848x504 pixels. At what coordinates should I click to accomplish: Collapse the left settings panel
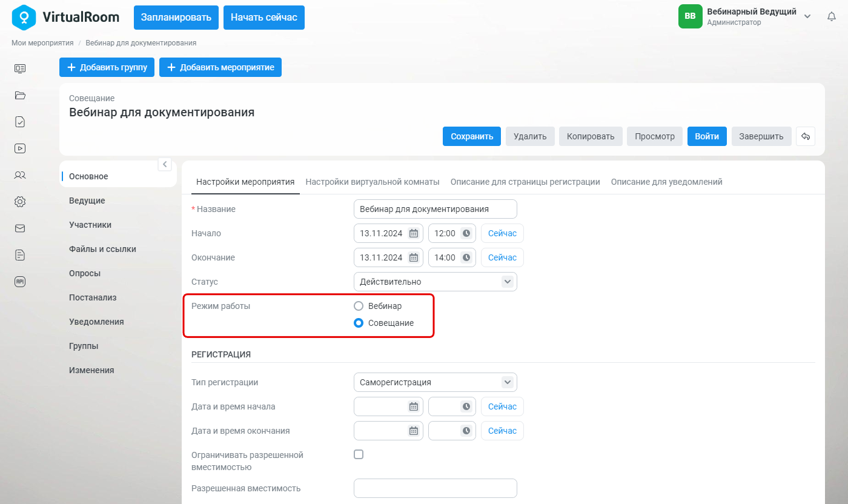(x=165, y=164)
